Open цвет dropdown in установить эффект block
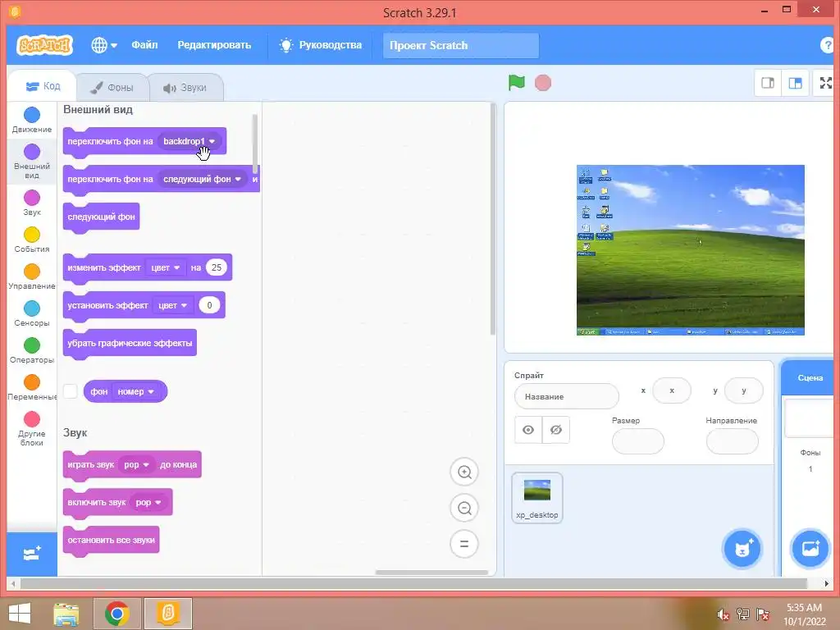This screenshot has width=840, height=630. tap(173, 305)
